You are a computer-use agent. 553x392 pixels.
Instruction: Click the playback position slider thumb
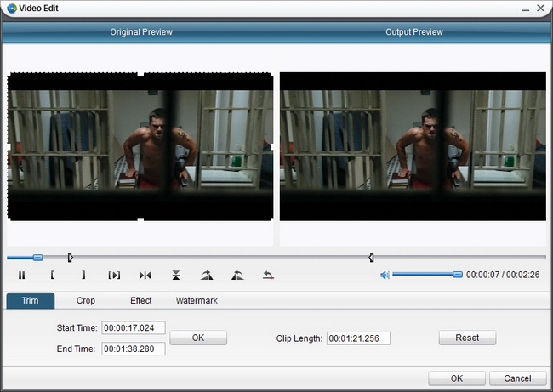[x=37, y=258]
